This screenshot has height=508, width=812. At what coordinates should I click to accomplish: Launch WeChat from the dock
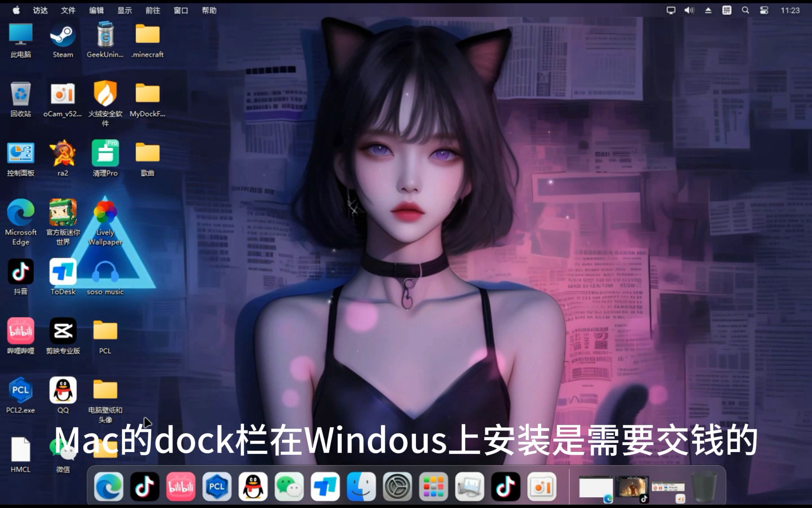289,486
